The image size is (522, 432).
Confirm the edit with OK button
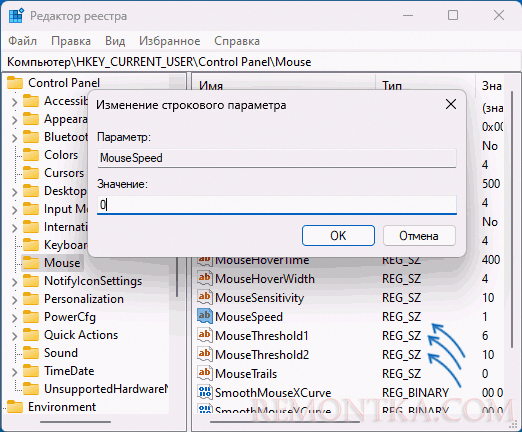[x=338, y=236]
